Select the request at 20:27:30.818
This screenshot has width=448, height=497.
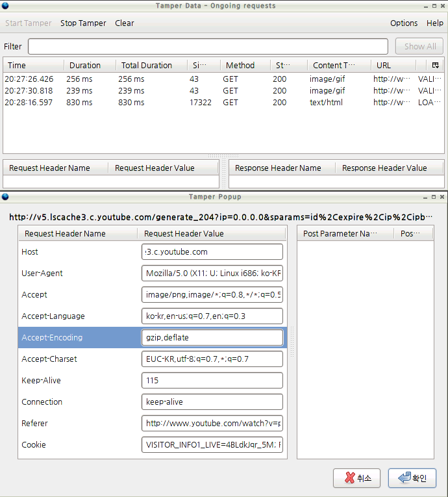[x=223, y=91]
